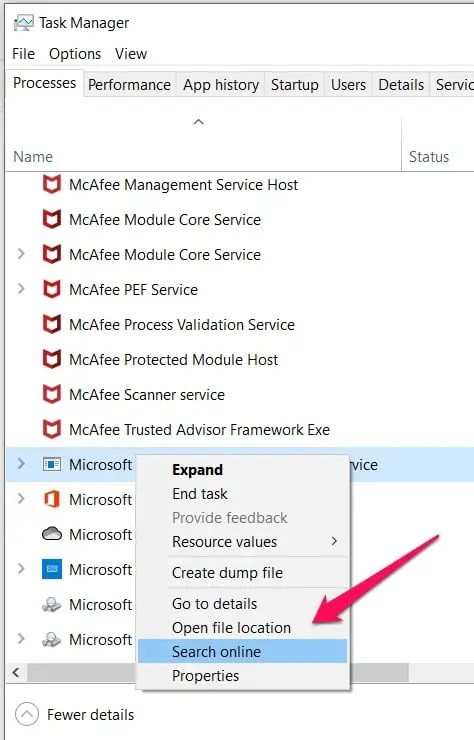The height and width of the screenshot is (740, 474).
Task: Expand the highlighted Microsoft process row chevron
Action: pos(21,464)
